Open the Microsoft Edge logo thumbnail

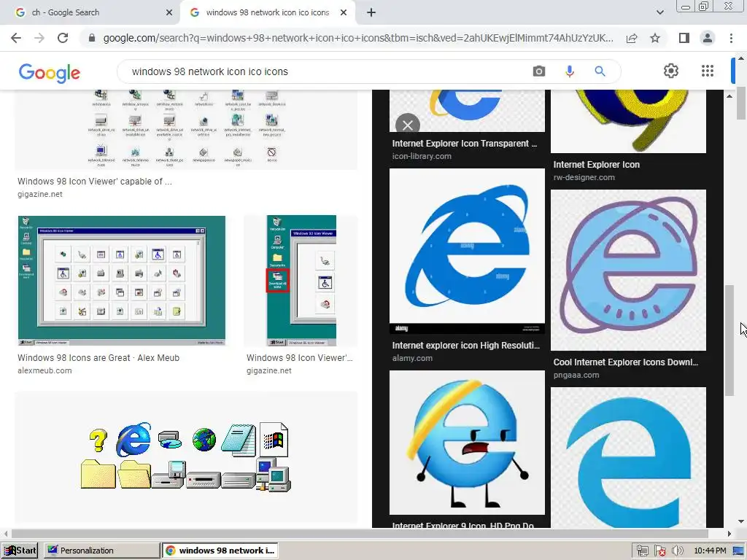tap(628, 457)
